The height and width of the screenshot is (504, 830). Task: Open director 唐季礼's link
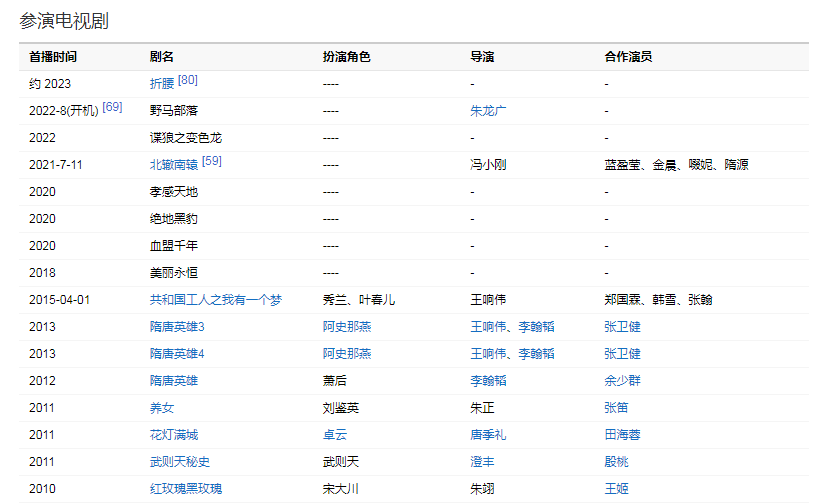click(488, 435)
